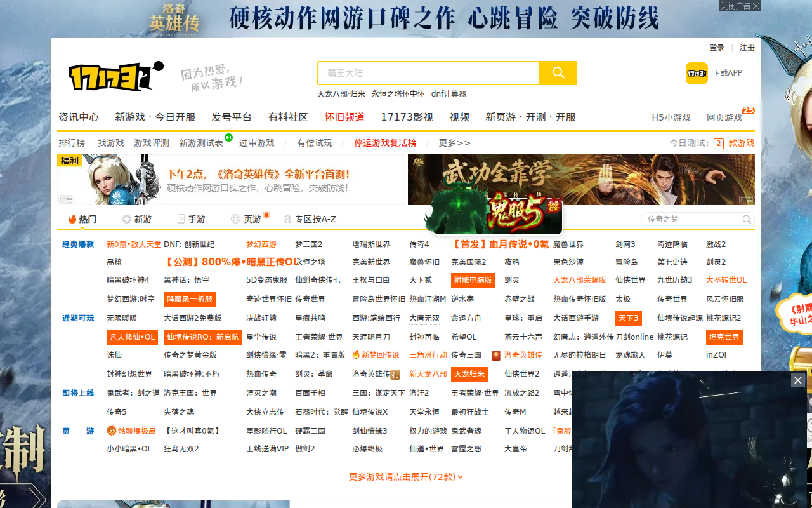Viewport: 812px width, 508px height.
Task: Open 排行榜 in the sub navigation
Action: tap(72, 143)
